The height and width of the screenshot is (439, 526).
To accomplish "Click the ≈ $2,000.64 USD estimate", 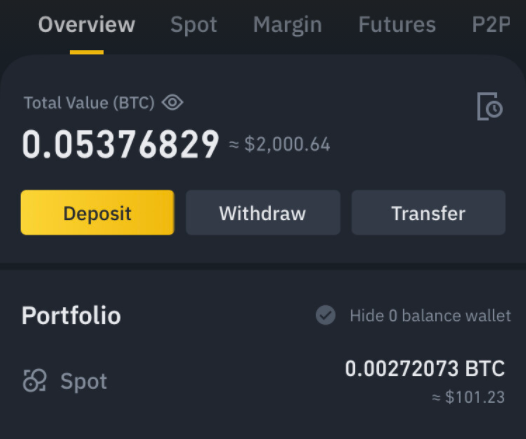I will (x=279, y=145).
